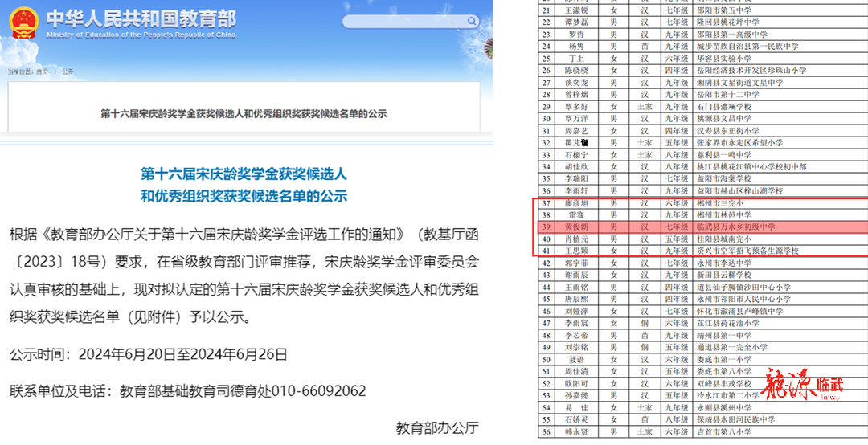Screen dimensions: 868x445
Task: Click school cell 永州市李达中学
Action: (724, 263)
